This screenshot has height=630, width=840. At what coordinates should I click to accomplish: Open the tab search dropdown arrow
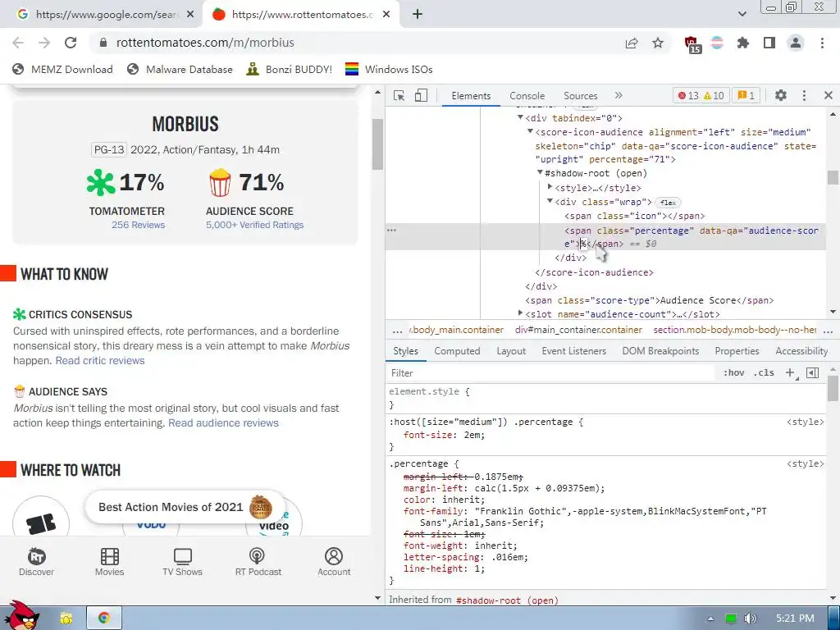pyautogui.click(x=742, y=14)
